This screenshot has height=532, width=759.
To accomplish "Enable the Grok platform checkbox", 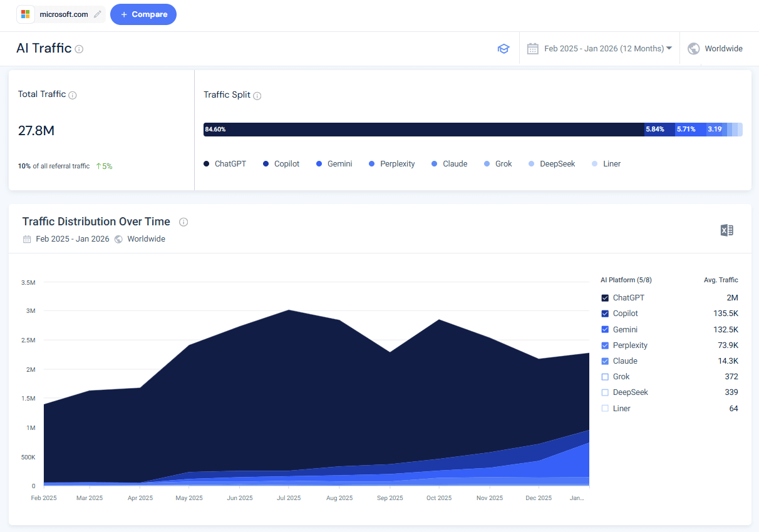I will [x=604, y=376].
